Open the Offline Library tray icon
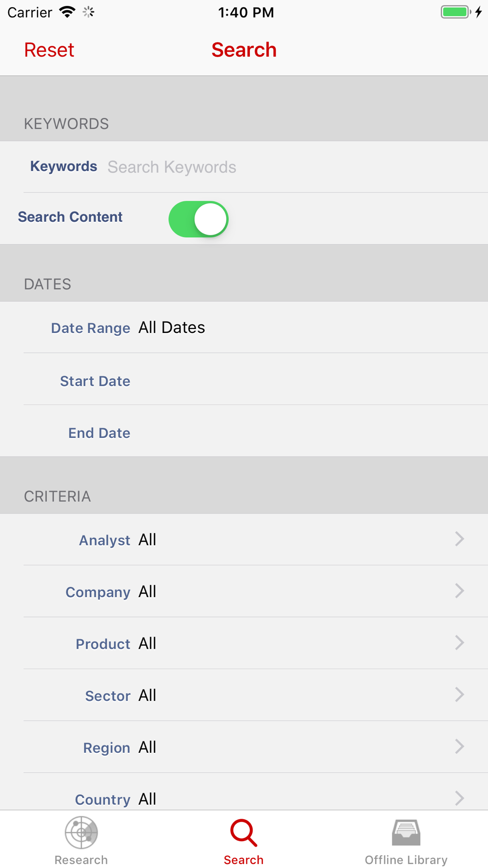This screenshot has width=488, height=868. tap(406, 832)
